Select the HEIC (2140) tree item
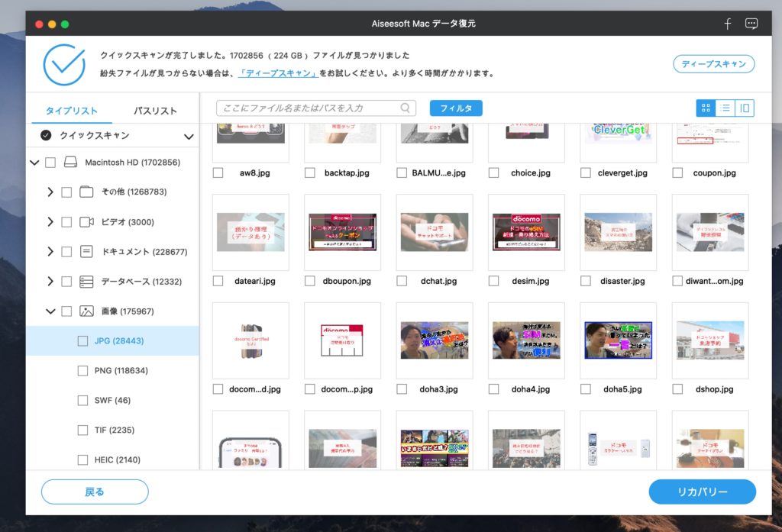Image resolution: width=782 pixels, height=532 pixels. point(113,459)
